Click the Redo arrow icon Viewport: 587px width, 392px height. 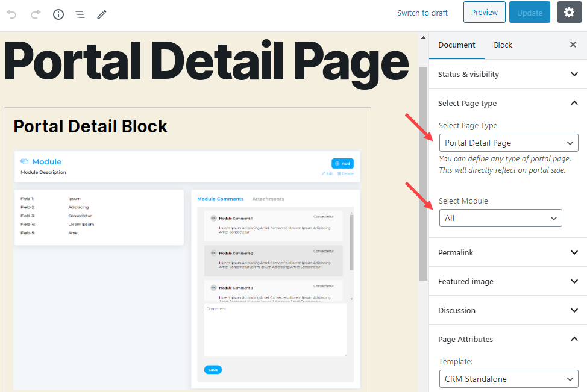pos(35,14)
